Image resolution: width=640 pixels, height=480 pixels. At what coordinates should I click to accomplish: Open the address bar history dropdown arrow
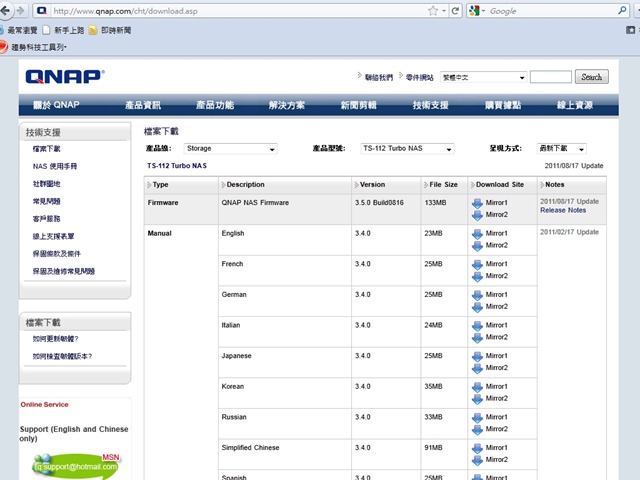pyautogui.click(x=444, y=11)
